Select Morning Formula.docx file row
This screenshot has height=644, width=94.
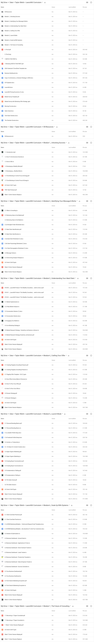click(x=47, y=106)
